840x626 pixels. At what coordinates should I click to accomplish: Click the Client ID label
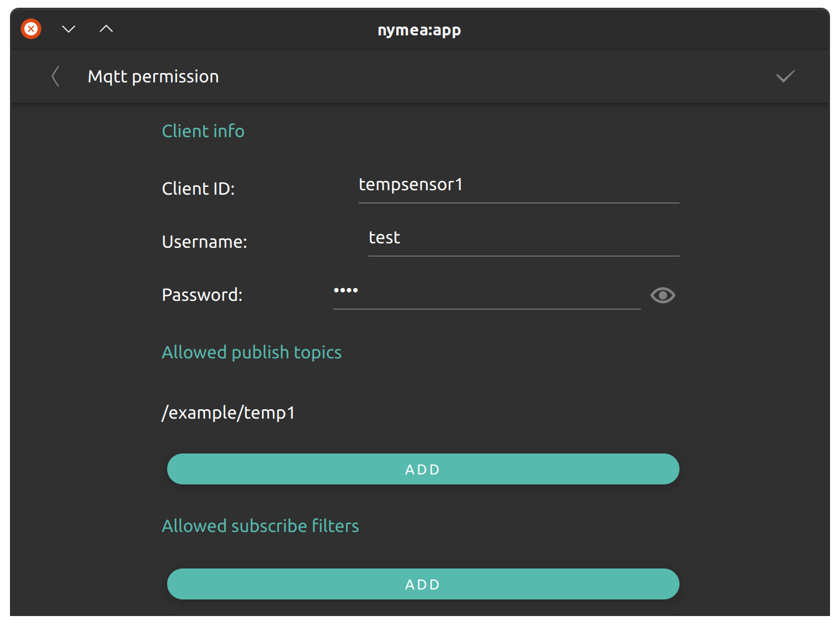(x=198, y=189)
